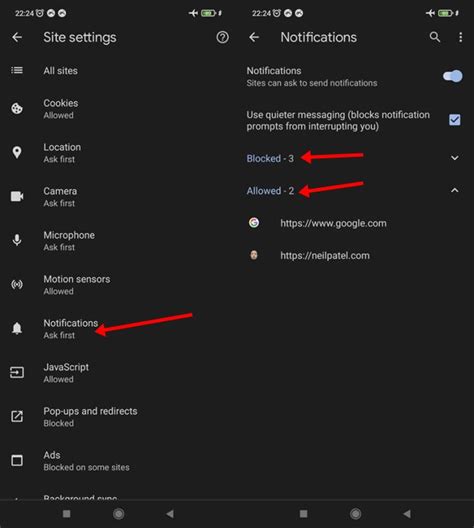Expand the Blocked section chevron
474x528 pixels.
click(x=454, y=158)
